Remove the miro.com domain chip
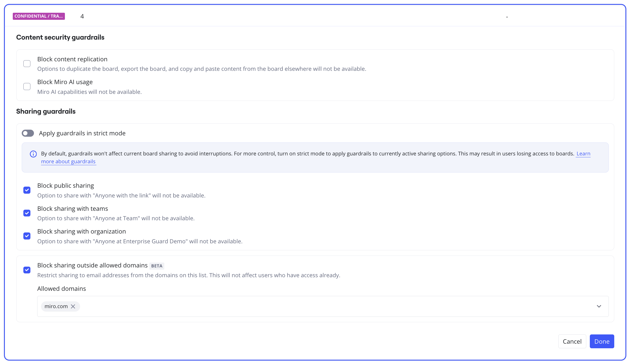This screenshot has width=630, height=364. (73, 306)
